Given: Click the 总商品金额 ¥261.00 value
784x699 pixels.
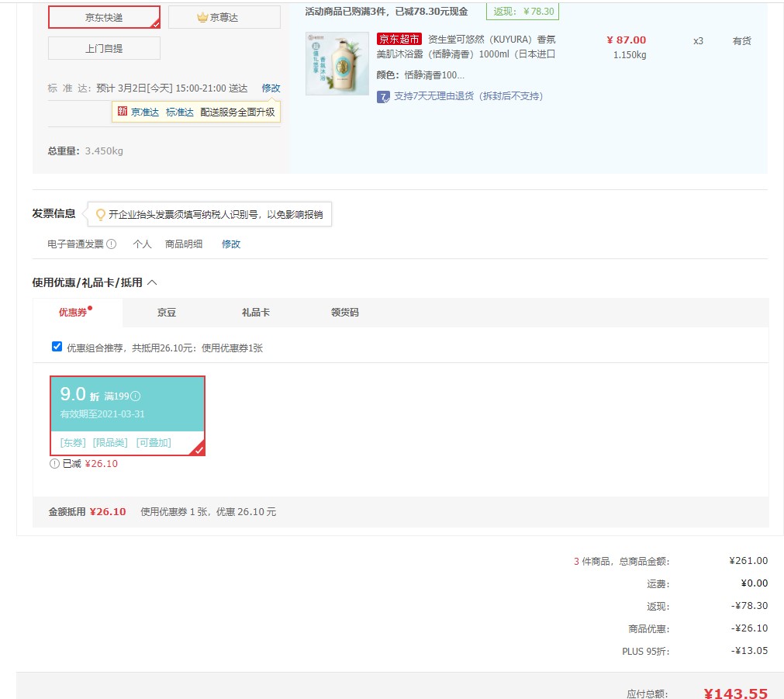Looking at the screenshot, I should click(748, 560).
